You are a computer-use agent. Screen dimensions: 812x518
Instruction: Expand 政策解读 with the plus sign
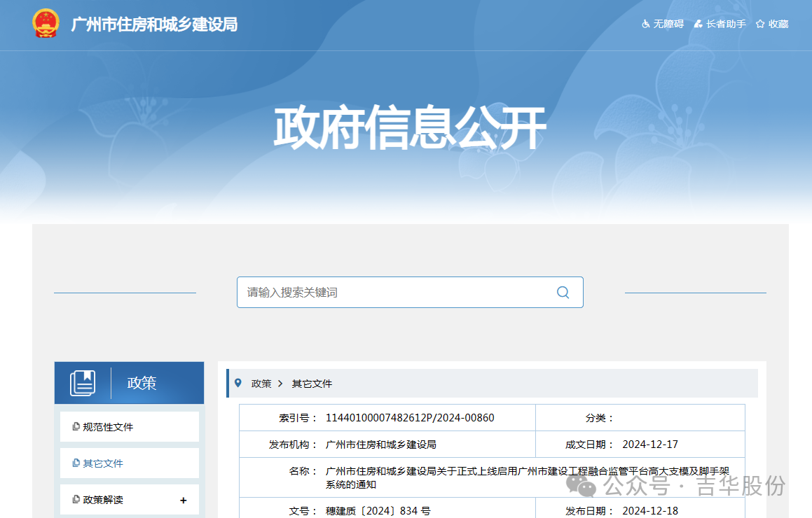click(x=184, y=500)
